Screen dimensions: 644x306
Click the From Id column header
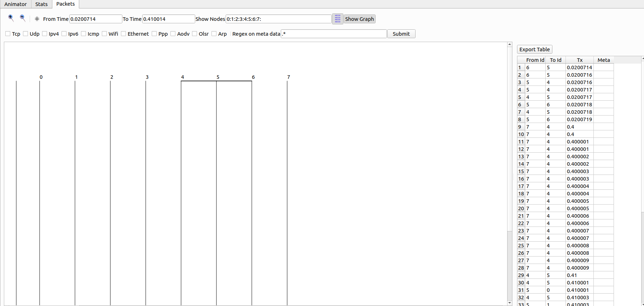(x=535, y=60)
